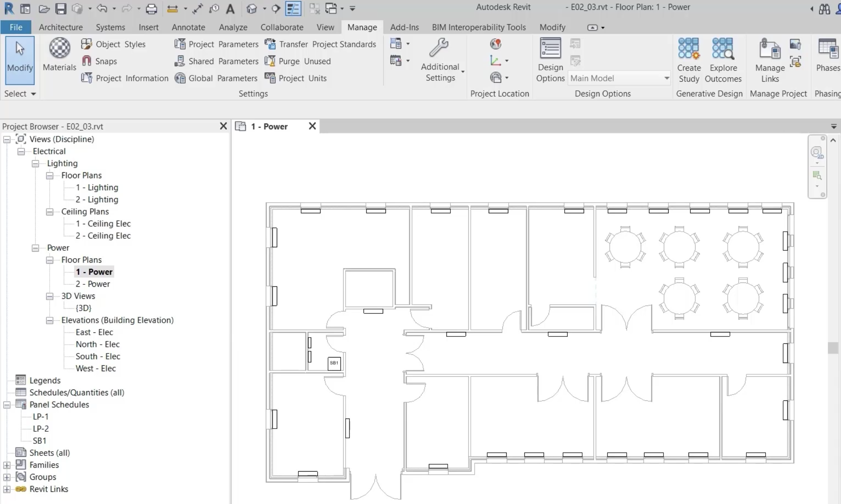Viewport: 841px width, 504px height.
Task: Collapse the Elevations Building Elevation branch
Action: coord(50,320)
